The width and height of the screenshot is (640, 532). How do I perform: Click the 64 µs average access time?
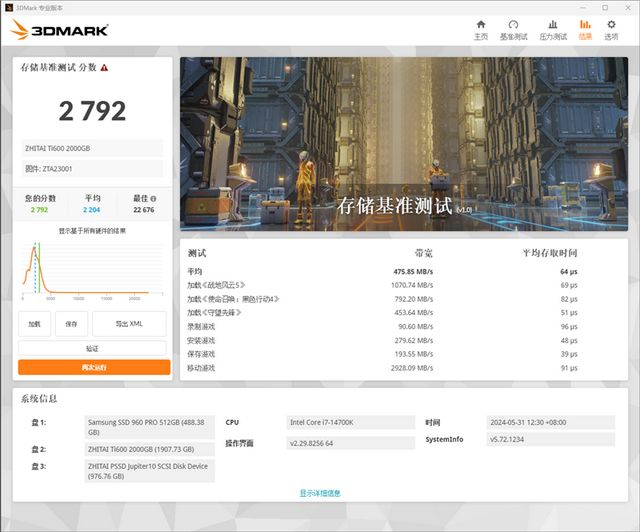pyautogui.click(x=569, y=272)
